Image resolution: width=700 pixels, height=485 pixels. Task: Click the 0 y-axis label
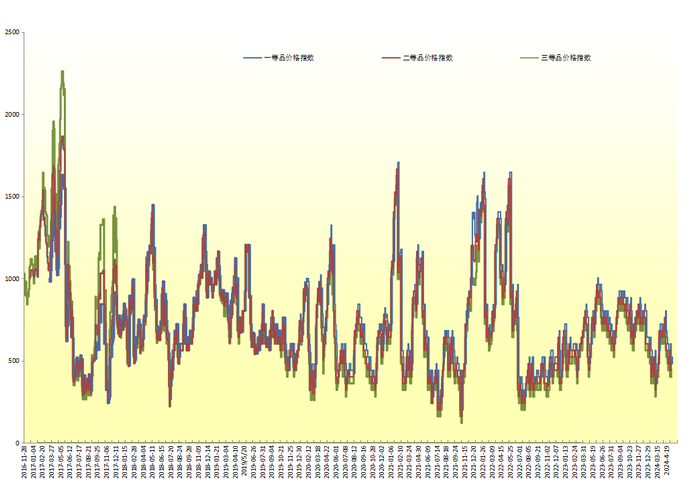tap(18, 443)
